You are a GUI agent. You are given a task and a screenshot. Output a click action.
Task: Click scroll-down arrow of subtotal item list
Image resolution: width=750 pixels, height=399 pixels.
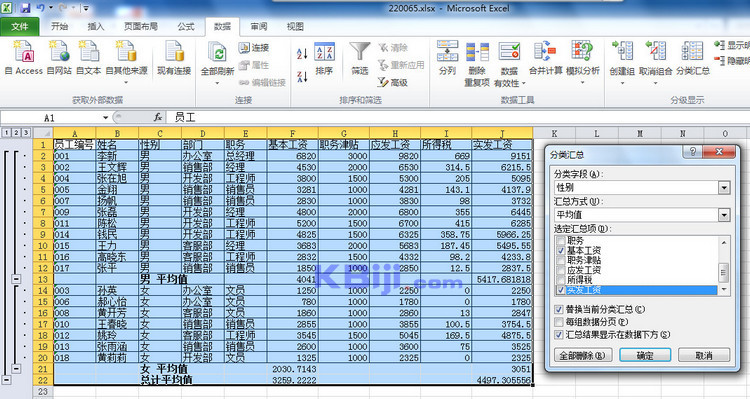click(724, 289)
